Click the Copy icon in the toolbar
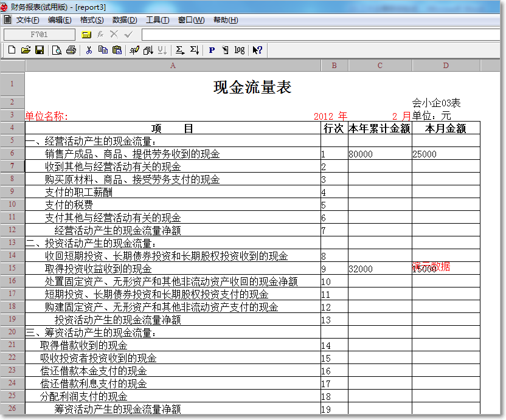The image size is (506, 420). [103, 50]
